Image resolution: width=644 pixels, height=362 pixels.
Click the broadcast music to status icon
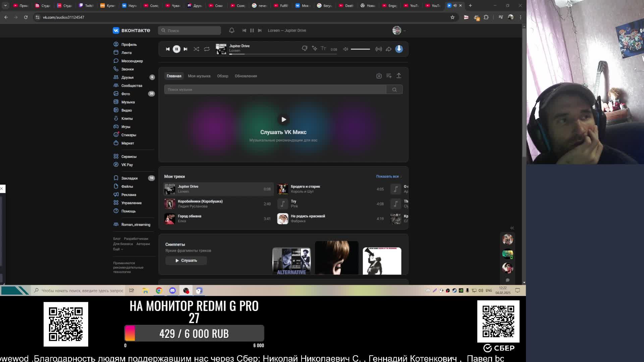point(379,49)
